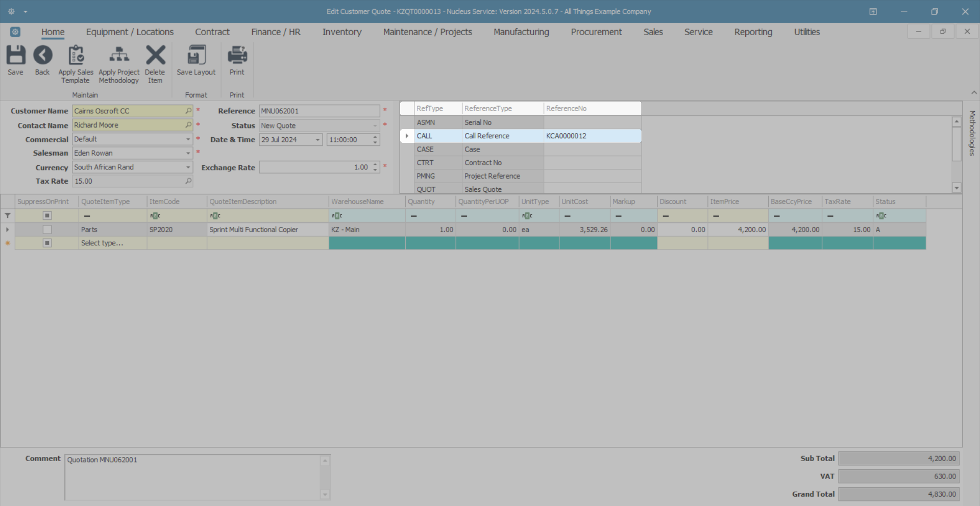Select the SP2020 item code cell

177,230
